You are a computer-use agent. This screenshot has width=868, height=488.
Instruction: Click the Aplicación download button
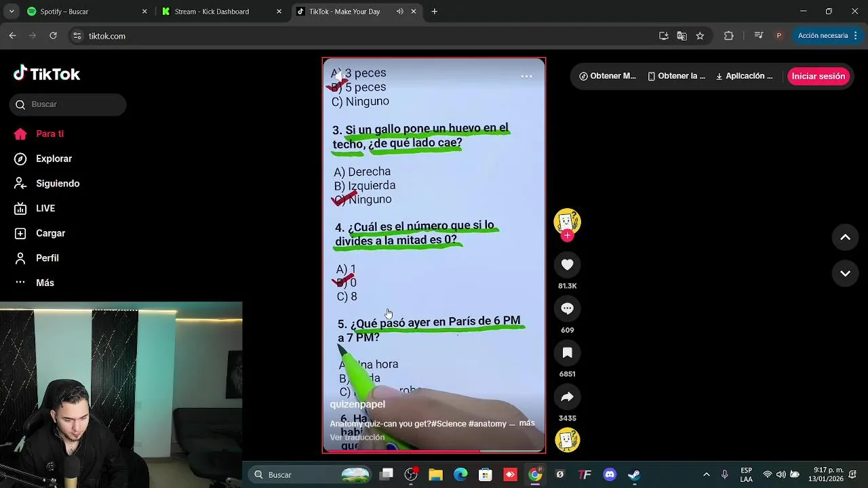point(745,77)
